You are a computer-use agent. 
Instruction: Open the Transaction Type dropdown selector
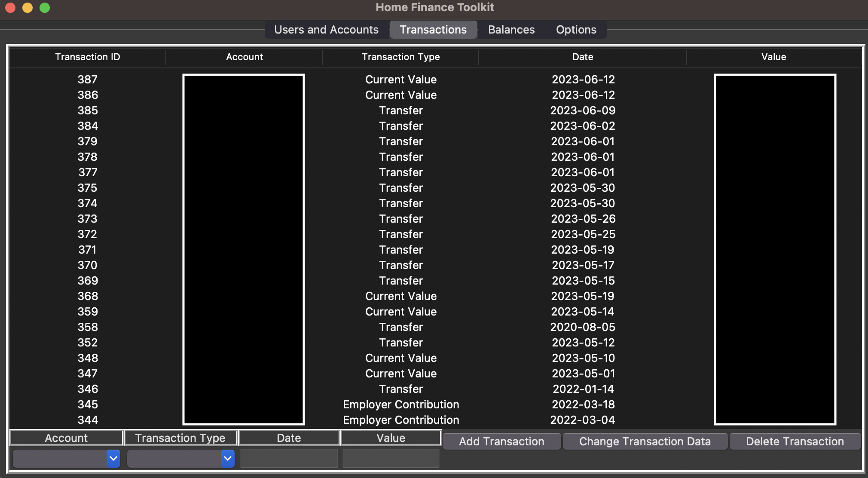point(181,459)
